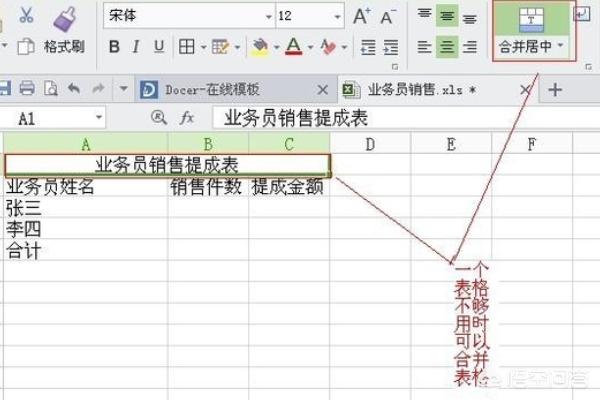This screenshot has height=400, width=600.
Task: Increase font size with A+ icon
Action: 362,16
